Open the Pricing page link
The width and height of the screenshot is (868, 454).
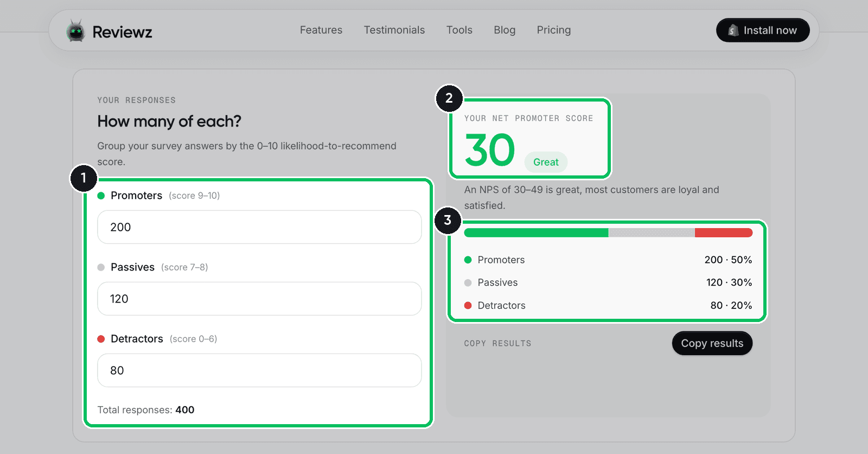[554, 30]
